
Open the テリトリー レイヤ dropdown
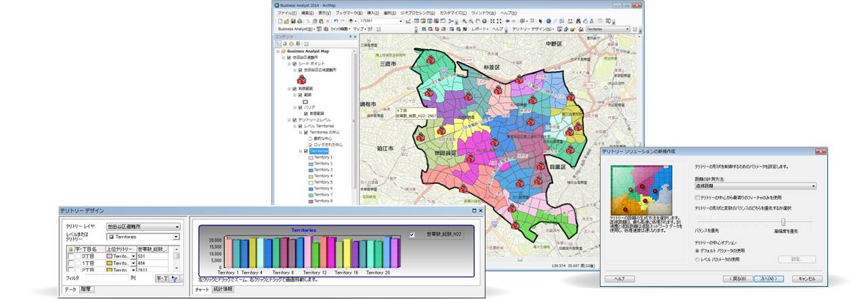(x=144, y=227)
